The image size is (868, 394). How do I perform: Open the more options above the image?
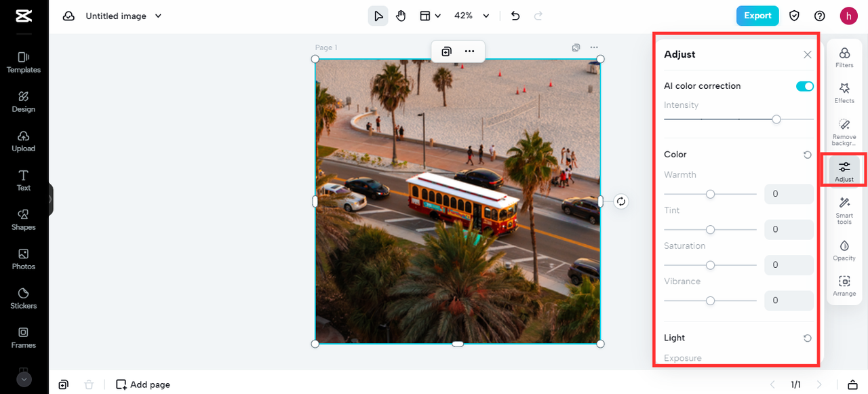(469, 51)
